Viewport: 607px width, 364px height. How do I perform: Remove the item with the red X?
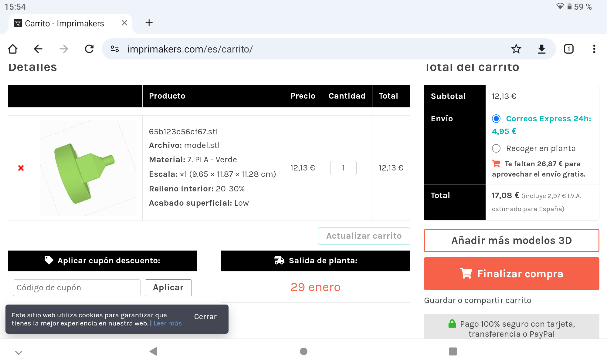pyautogui.click(x=21, y=168)
